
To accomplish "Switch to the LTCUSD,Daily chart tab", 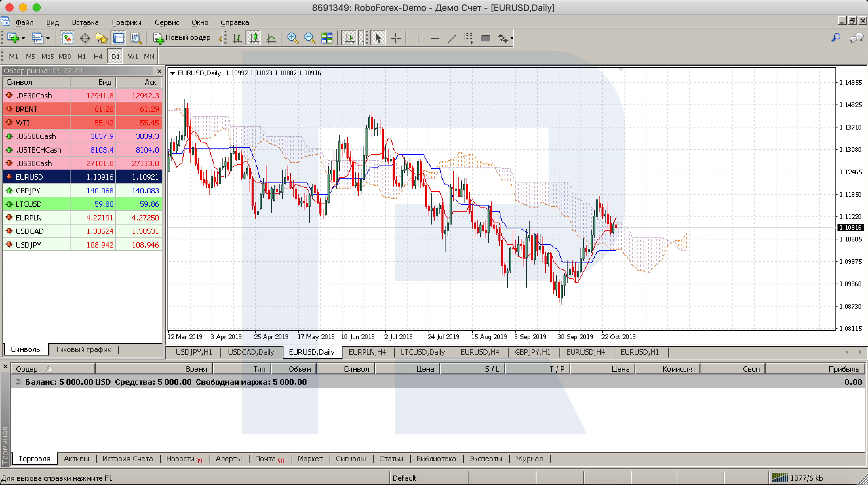I will pyautogui.click(x=423, y=352).
